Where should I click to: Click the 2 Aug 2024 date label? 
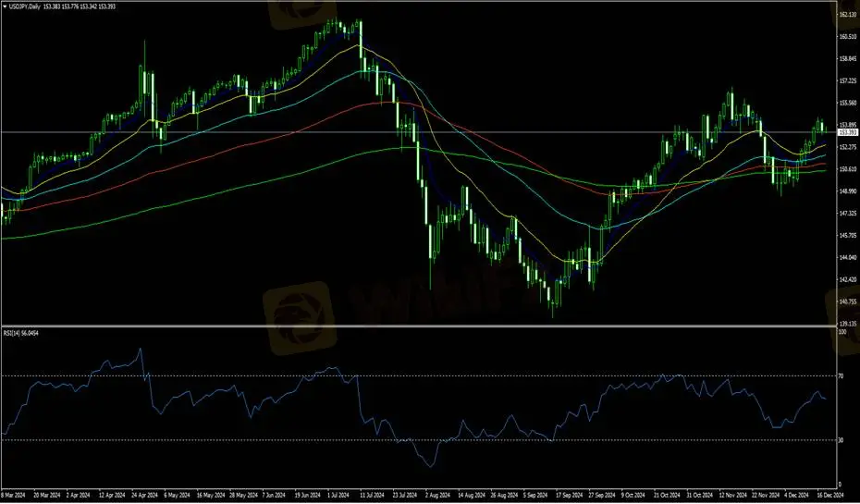437,496
